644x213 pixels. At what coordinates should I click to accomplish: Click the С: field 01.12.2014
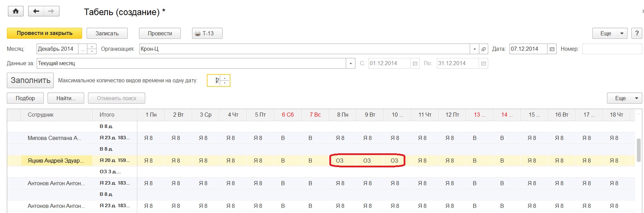click(389, 63)
